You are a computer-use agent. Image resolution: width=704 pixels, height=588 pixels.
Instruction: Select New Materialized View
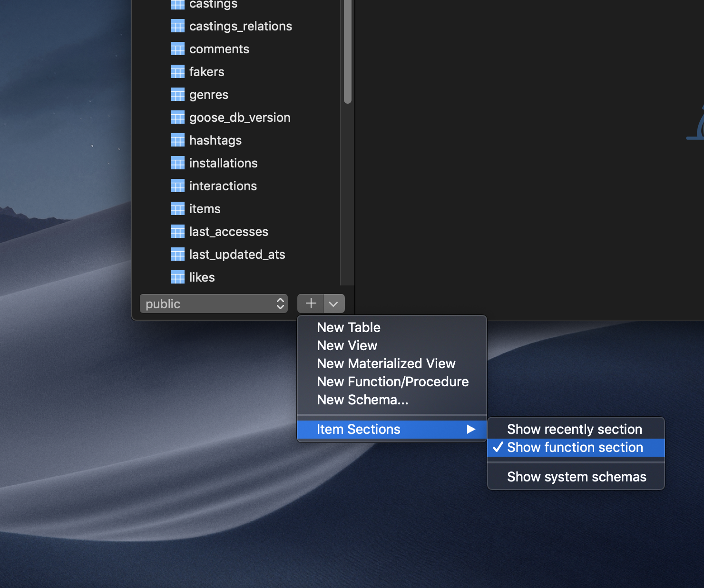386,363
